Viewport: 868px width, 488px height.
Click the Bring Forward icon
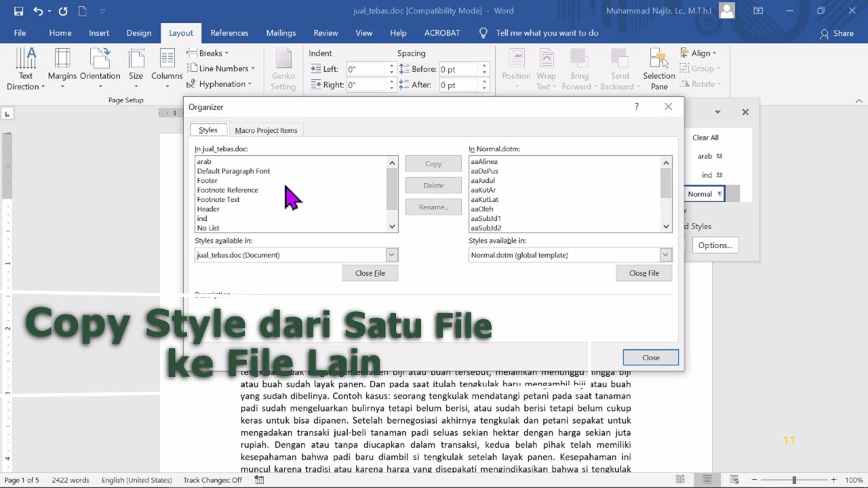579,69
